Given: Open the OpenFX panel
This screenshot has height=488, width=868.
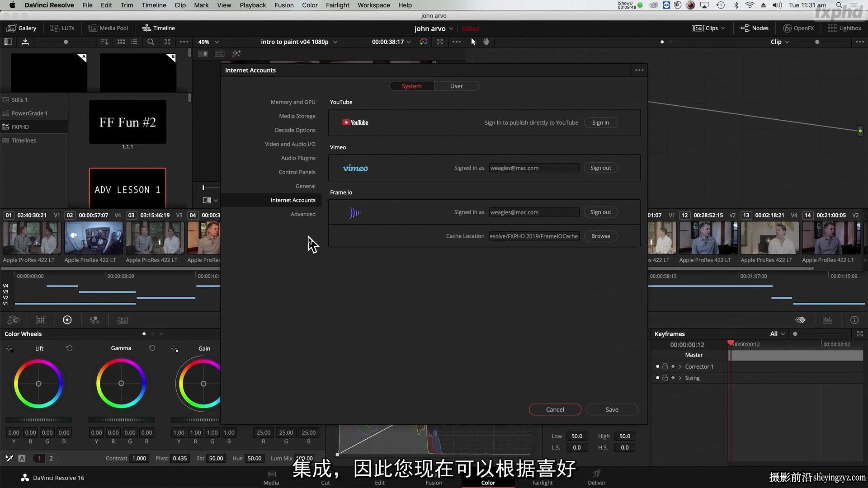Looking at the screenshot, I should pos(798,28).
